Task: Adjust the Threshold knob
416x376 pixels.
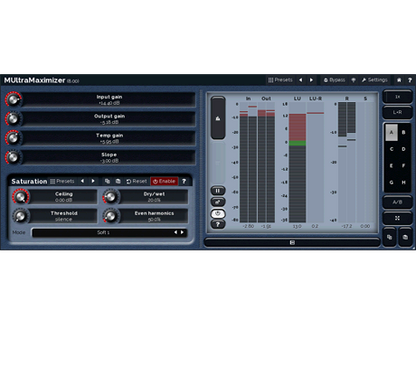Action: click(21, 216)
